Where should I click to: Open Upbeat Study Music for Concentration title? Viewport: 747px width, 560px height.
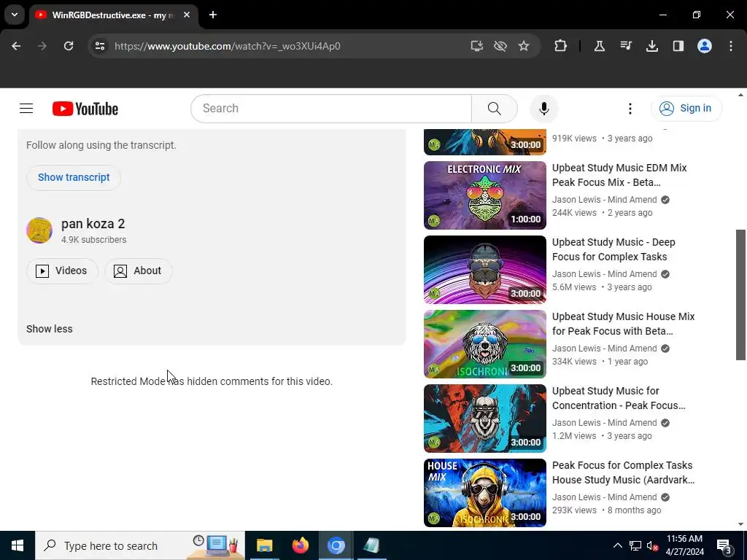(x=619, y=397)
